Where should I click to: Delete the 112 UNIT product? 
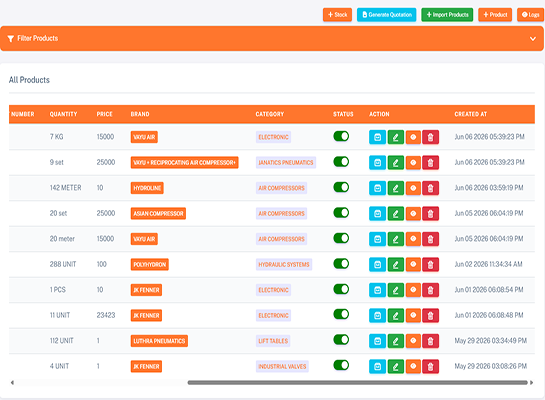pos(431,341)
